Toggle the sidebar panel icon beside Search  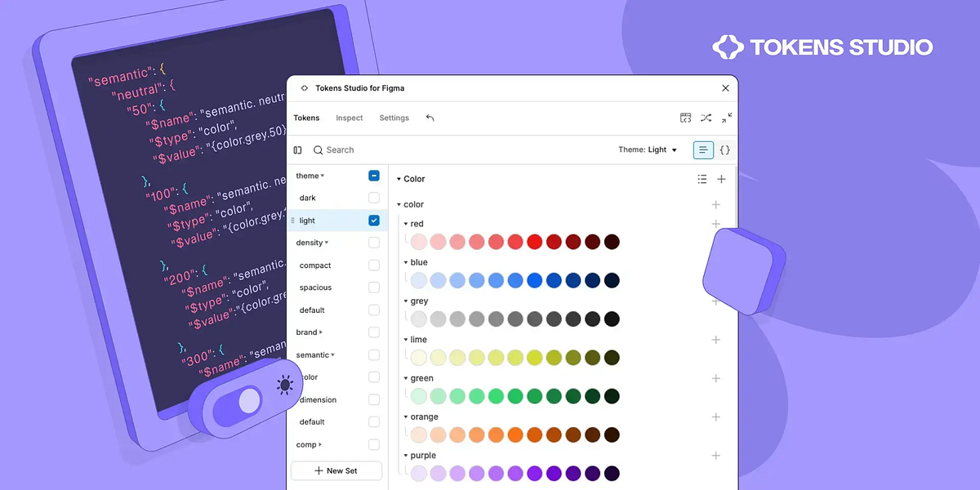point(298,150)
